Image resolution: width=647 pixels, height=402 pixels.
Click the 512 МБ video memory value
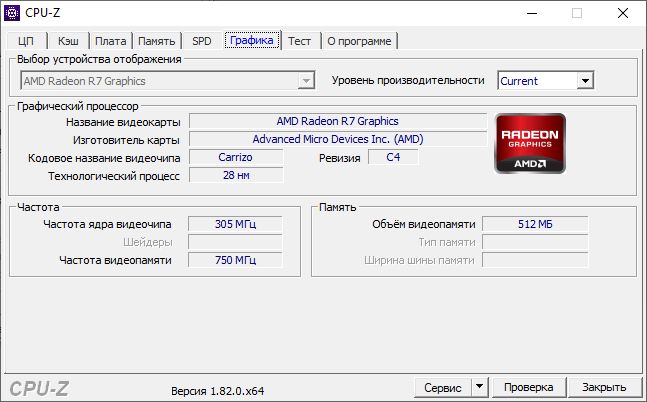point(535,224)
